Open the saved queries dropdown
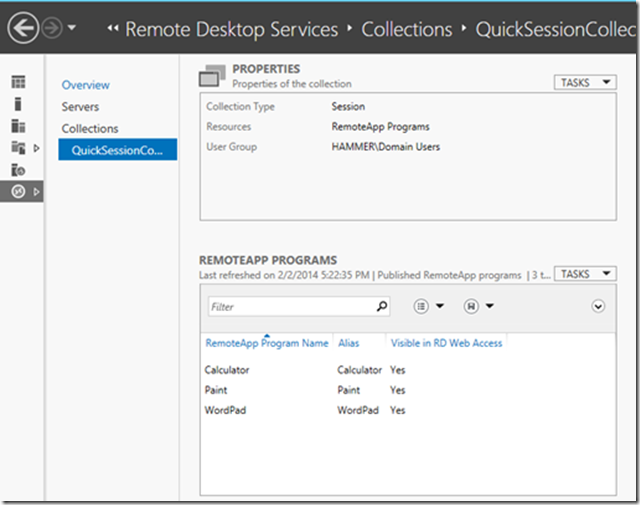 pos(478,307)
